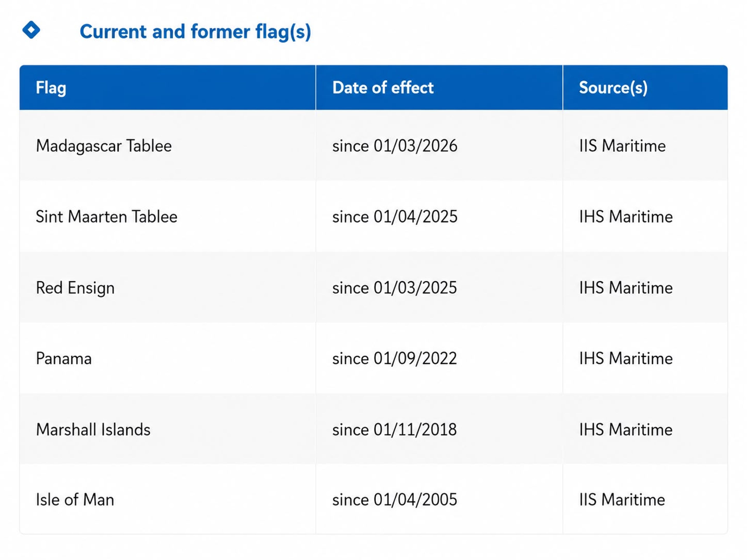Click the 'Current and former flag(s)' heading
This screenshot has height=560, width=747.
click(x=195, y=32)
